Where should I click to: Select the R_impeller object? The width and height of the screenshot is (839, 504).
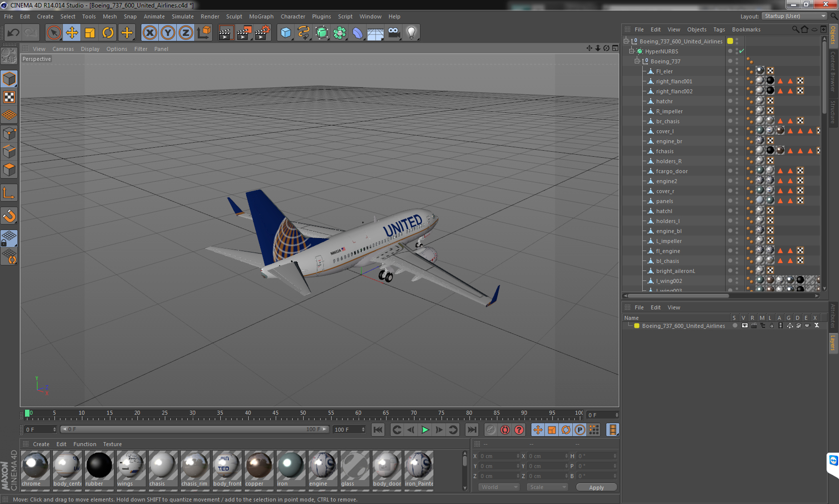tap(669, 111)
